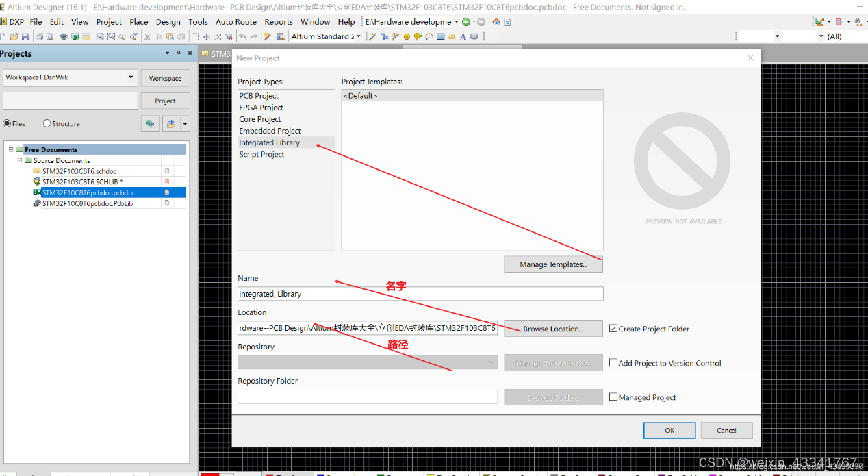Click the Manage Templates button
This screenshot has height=476, width=868.
tap(553, 264)
